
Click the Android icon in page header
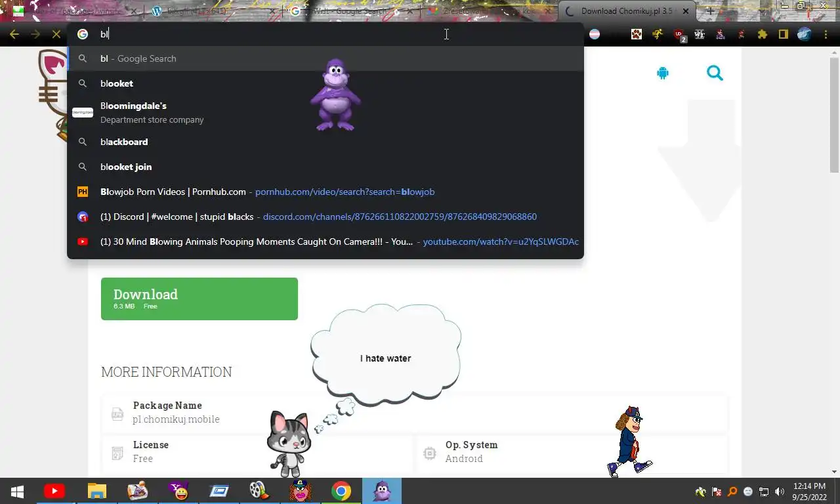click(662, 73)
